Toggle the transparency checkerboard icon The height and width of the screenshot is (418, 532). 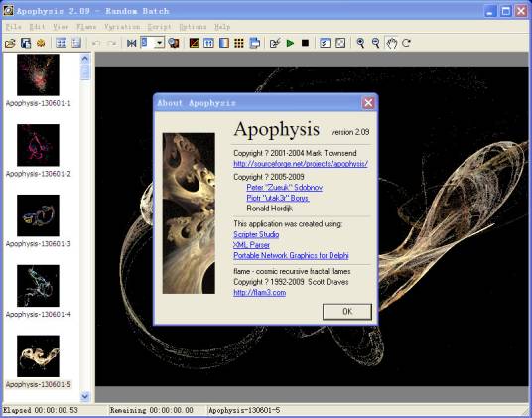click(x=340, y=43)
